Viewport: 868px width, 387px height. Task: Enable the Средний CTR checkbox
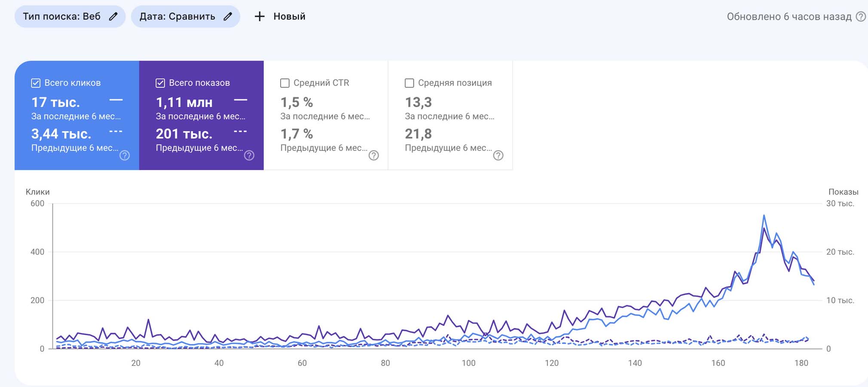click(285, 83)
